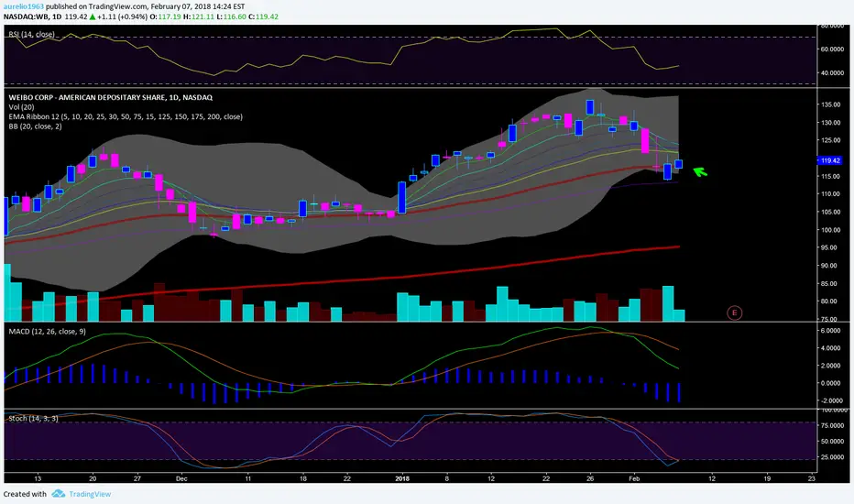Click the 25.0000 Stoch axis label
This screenshot has width=854, height=504.
pos(832,457)
